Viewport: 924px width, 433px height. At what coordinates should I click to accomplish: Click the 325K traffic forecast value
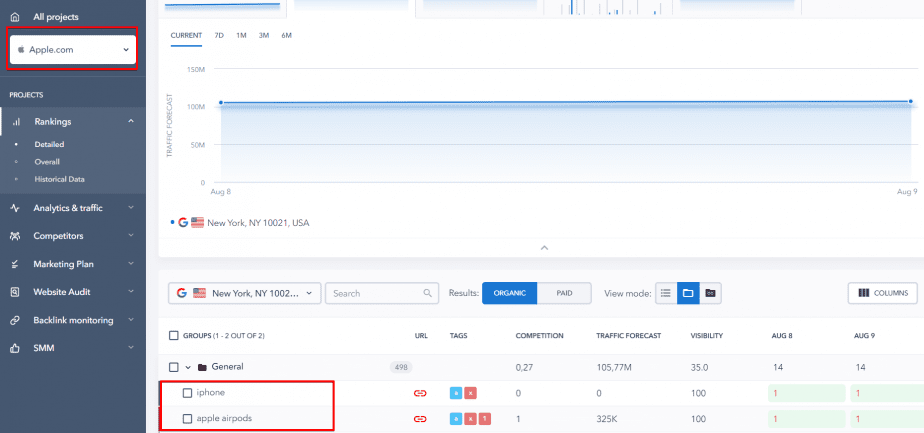(x=606, y=419)
